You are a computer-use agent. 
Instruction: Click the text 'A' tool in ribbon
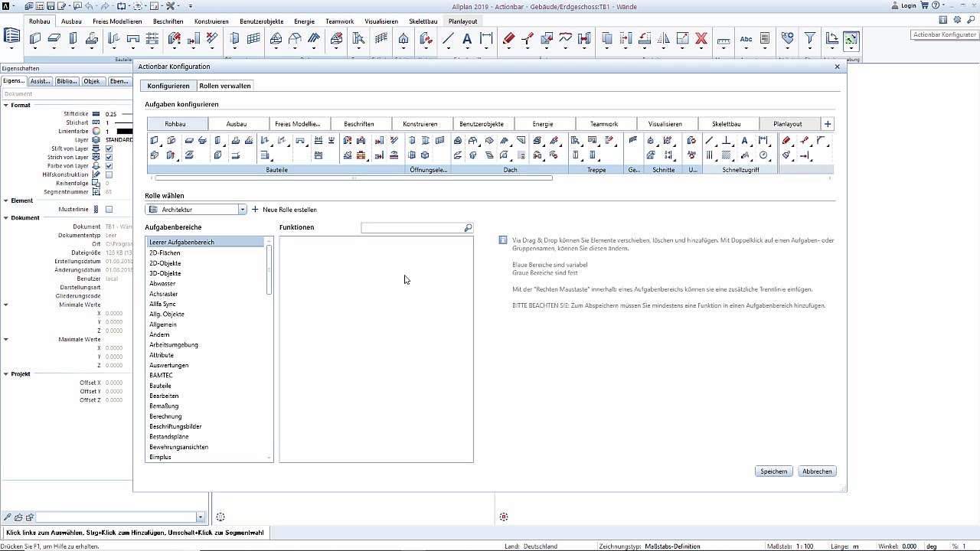467,38
